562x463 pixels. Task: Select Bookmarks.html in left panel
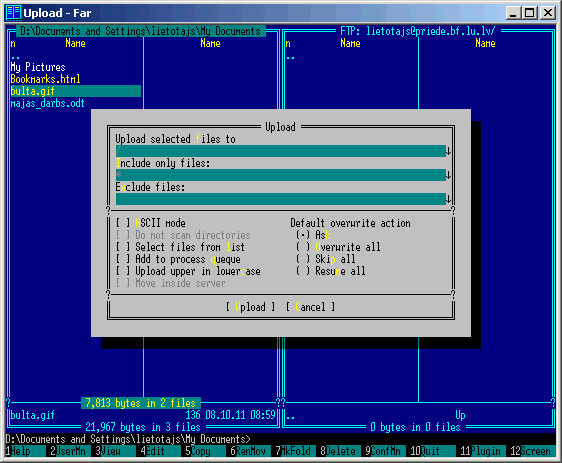click(x=46, y=79)
